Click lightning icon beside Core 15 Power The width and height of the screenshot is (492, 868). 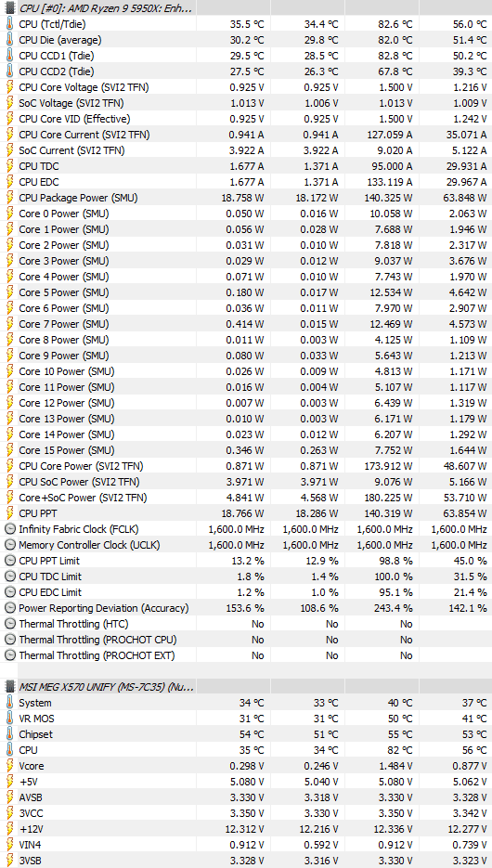coord(9,450)
